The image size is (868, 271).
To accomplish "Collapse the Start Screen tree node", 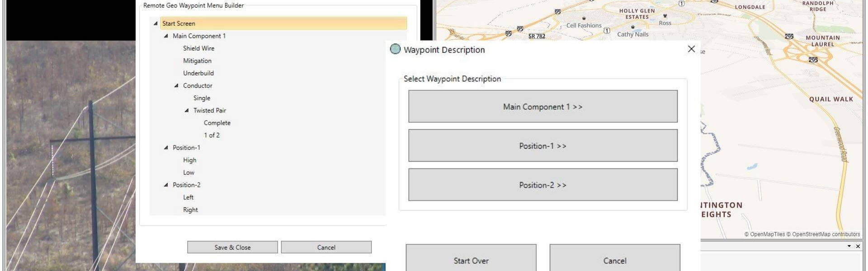I will (156, 23).
